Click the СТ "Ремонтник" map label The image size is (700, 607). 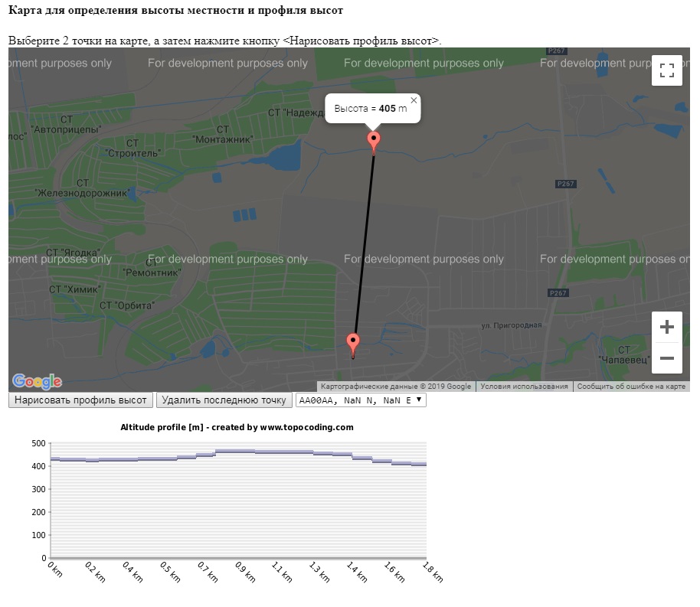coord(152,266)
